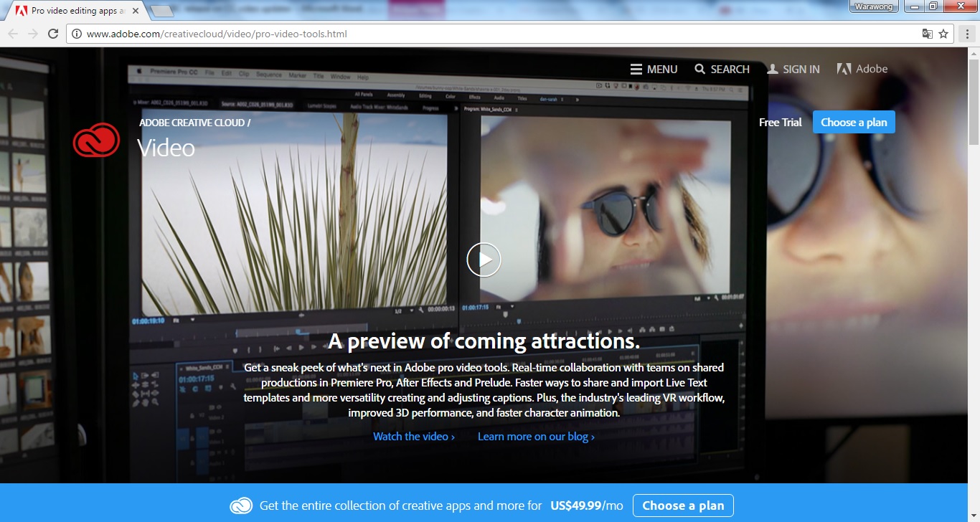
Task: Click the Choose a plan blue button
Action: [854, 122]
